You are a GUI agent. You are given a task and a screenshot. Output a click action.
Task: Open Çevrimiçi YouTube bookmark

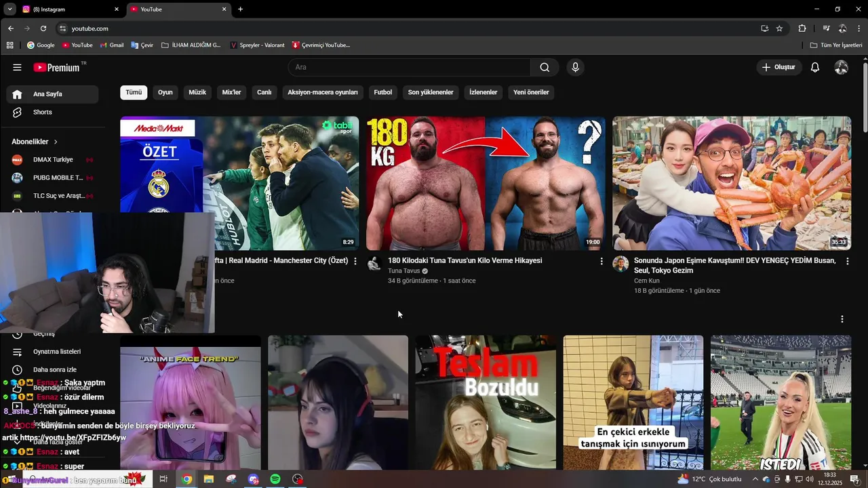pyautogui.click(x=321, y=45)
